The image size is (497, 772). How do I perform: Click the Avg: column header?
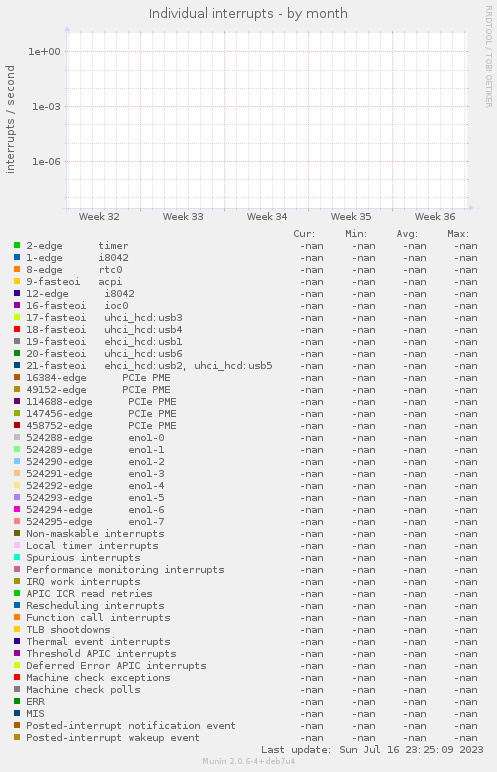407,234
